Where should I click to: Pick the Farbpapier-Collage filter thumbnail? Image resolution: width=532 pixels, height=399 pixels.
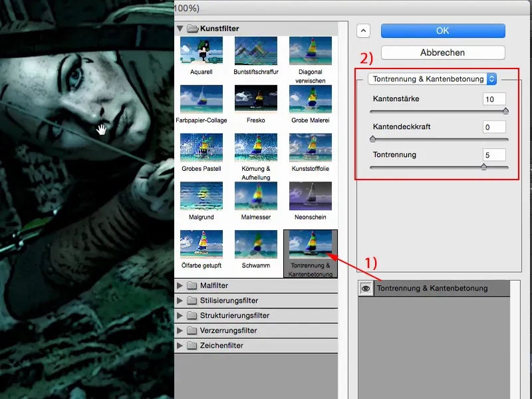click(x=201, y=99)
